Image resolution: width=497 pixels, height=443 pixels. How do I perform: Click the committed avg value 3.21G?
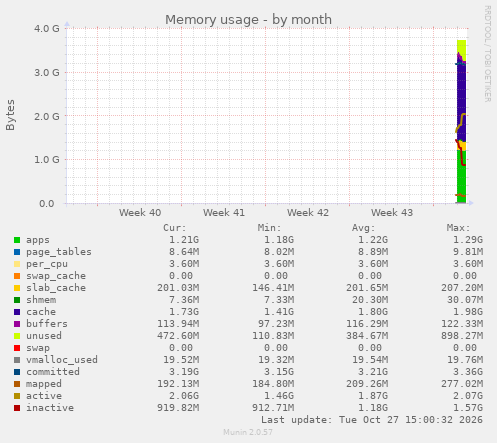[x=373, y=372]
